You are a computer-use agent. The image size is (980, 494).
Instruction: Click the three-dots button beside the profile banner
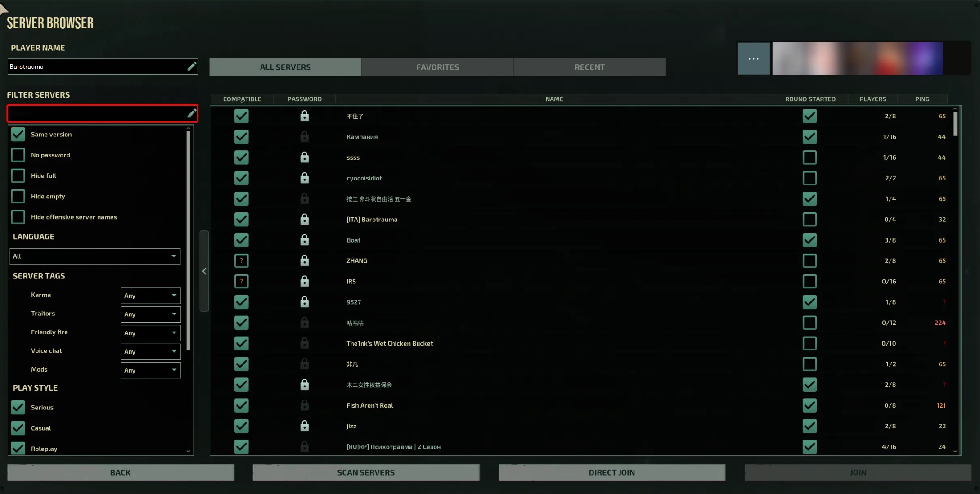click(x=754, y=59)
